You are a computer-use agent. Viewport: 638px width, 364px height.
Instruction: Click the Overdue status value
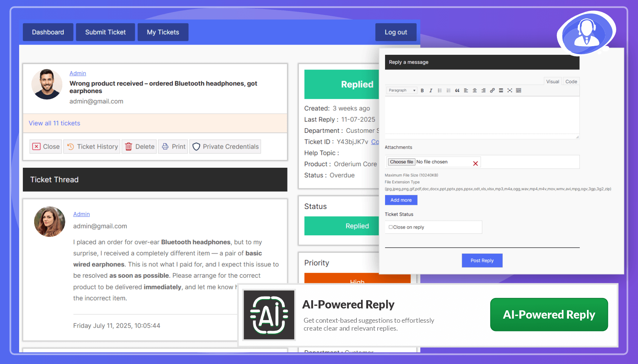(x=342, y=175)
